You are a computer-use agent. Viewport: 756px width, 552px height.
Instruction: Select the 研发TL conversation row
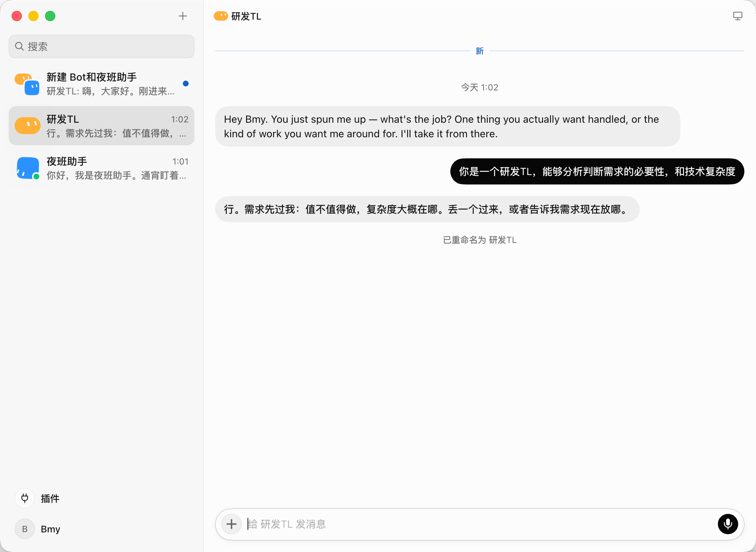(x=101, y=126)
